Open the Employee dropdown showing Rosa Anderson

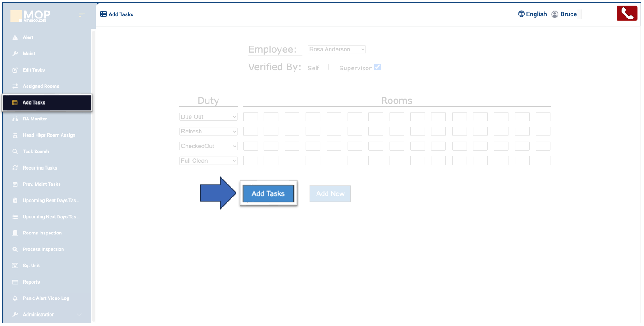336,49
